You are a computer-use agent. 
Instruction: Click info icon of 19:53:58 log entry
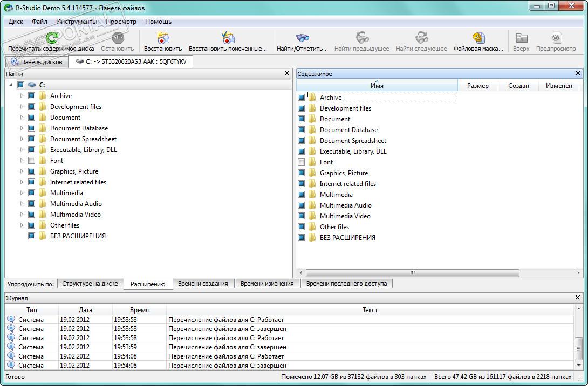[x=11, y=337]
